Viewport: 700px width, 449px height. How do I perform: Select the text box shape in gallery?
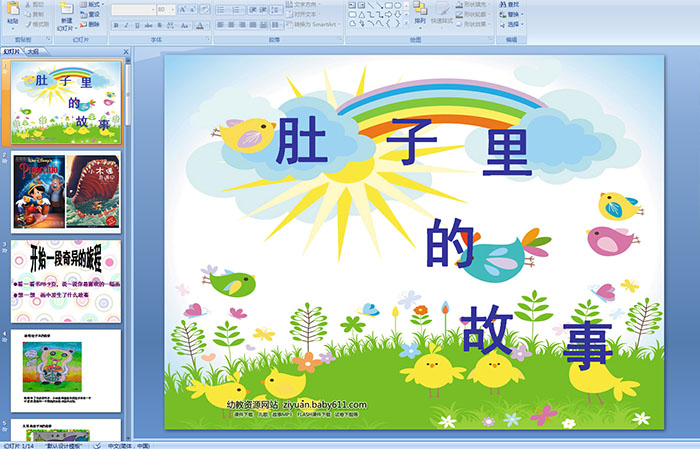(352, 5)
